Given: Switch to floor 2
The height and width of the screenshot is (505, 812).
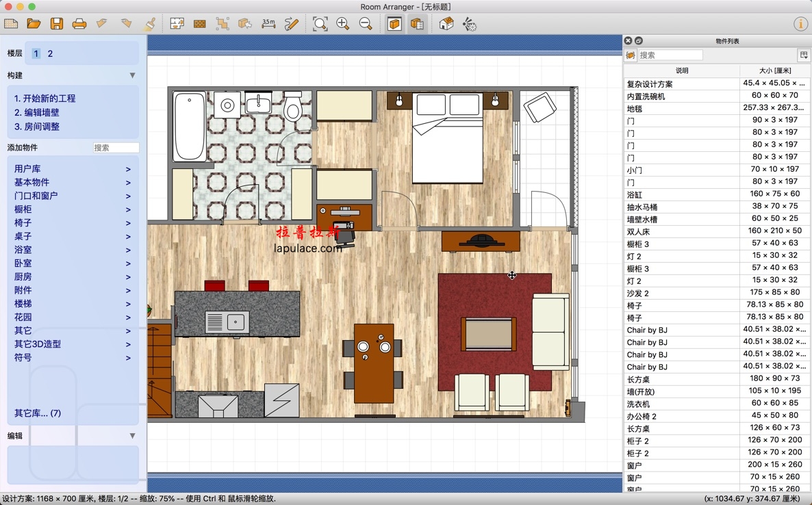Looking at the screenshot, I should coord(50,53).
